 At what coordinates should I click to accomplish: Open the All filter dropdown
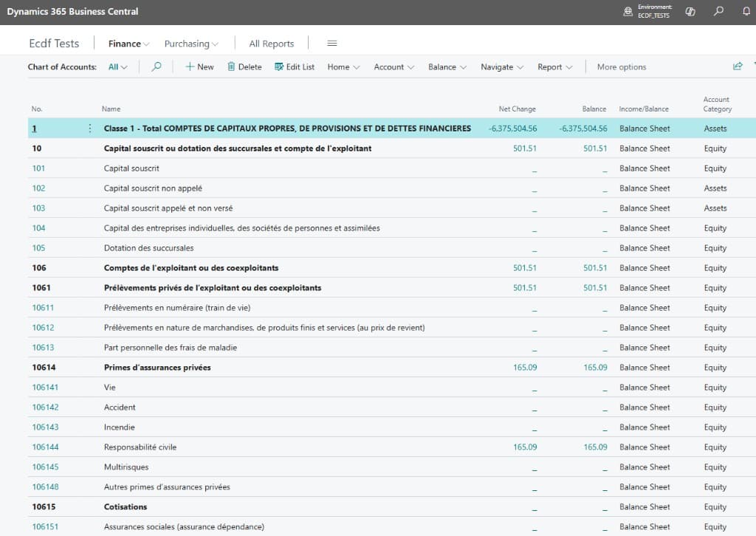click(118, 66)
